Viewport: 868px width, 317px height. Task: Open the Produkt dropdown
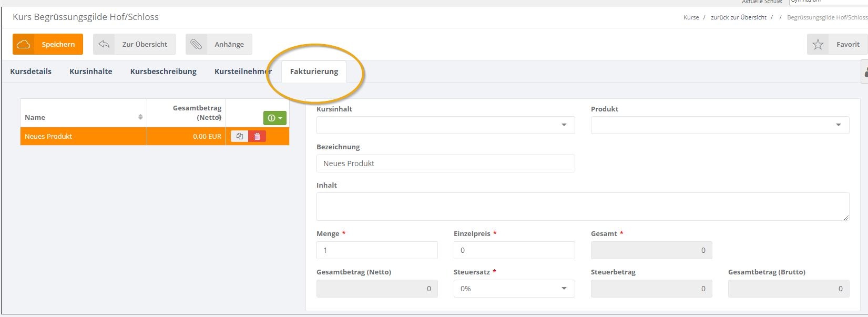(720, 125)
